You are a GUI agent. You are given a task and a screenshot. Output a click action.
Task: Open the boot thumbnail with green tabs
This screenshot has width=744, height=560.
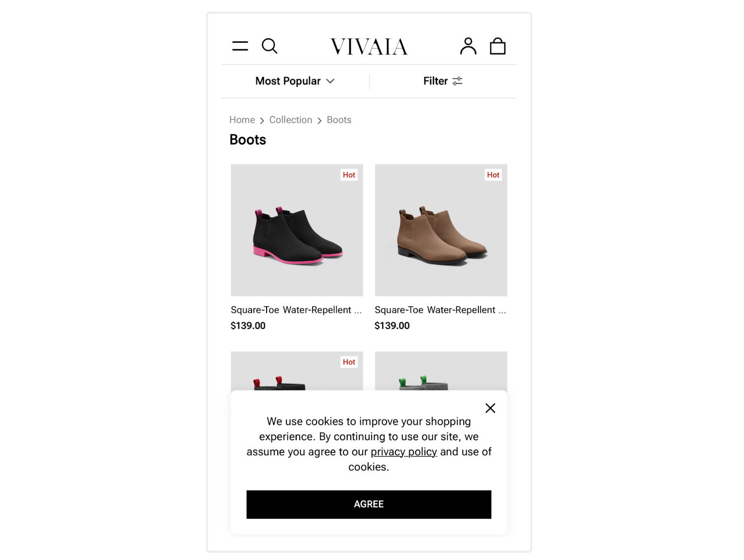pyautogui.click(x=441, y=371)
